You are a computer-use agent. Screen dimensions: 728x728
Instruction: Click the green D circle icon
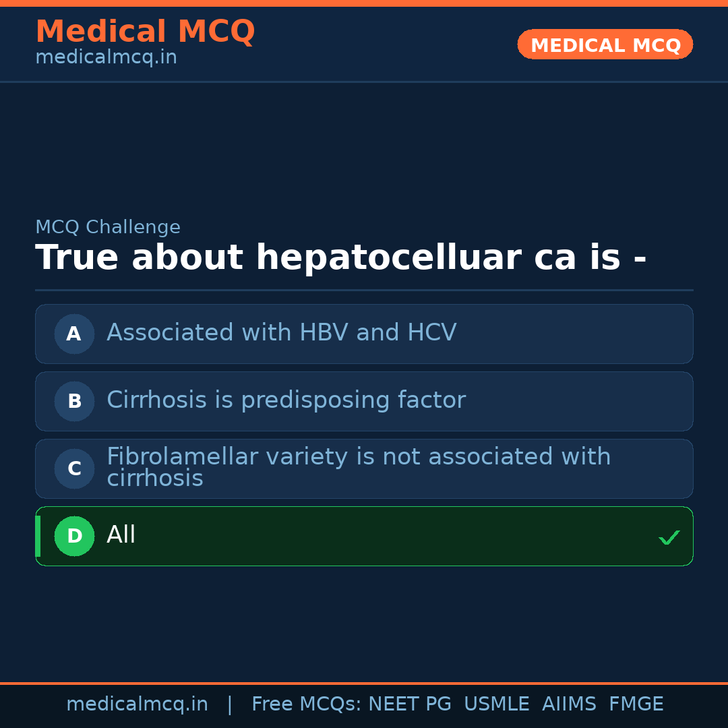click(74, 536)
